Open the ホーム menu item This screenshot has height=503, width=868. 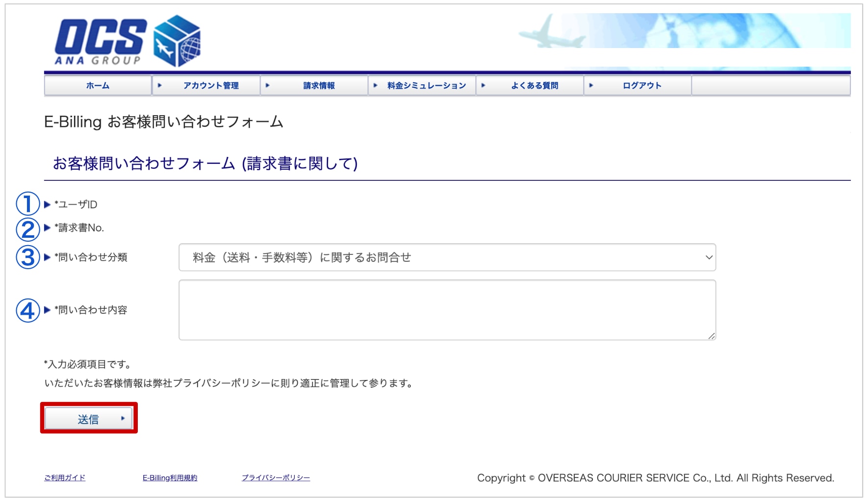pyautogui.click(x=98, y=85)
